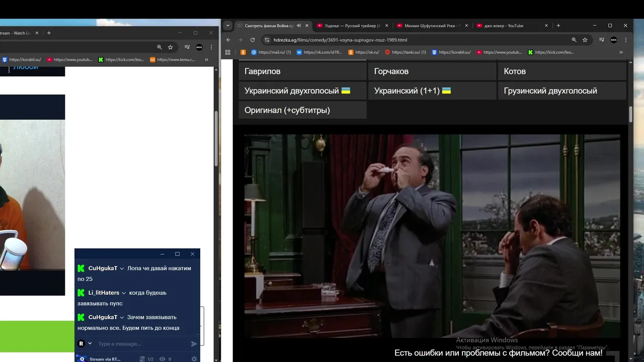
Task: Close the Ущелье trailer tab
Action: coord(387,26)
